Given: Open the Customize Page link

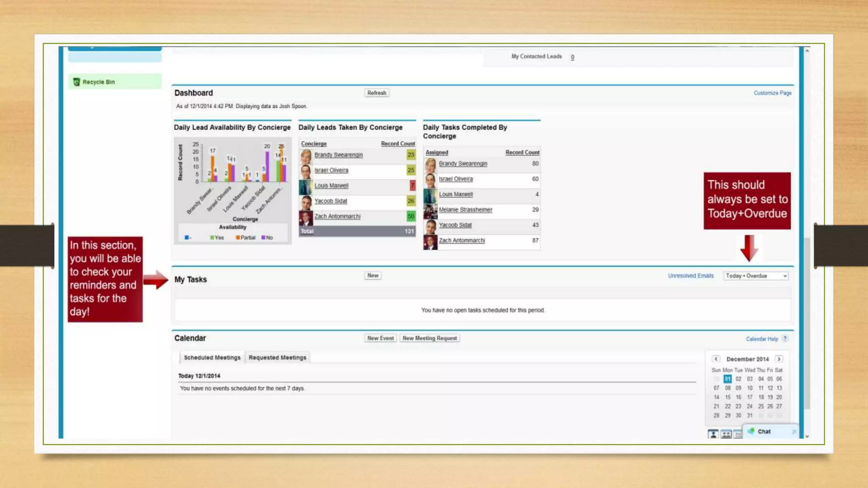Looking at the screenshot, I should tap(772, 93).
